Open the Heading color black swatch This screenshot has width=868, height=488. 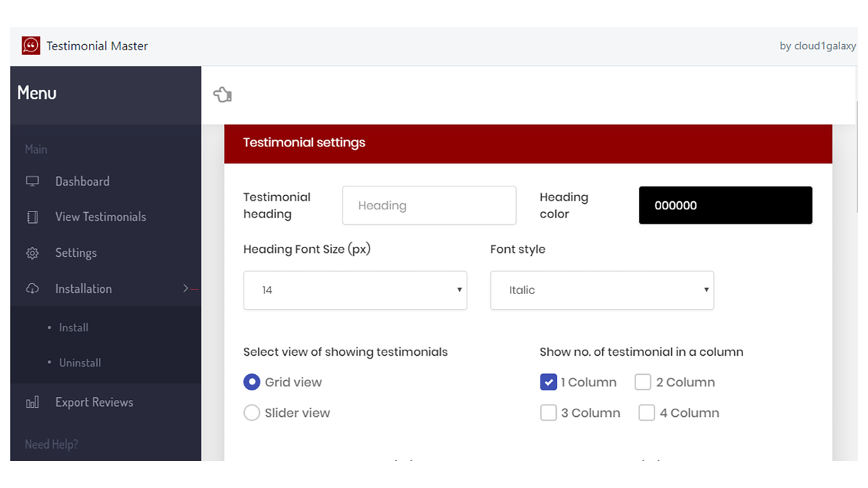[726, 205]
